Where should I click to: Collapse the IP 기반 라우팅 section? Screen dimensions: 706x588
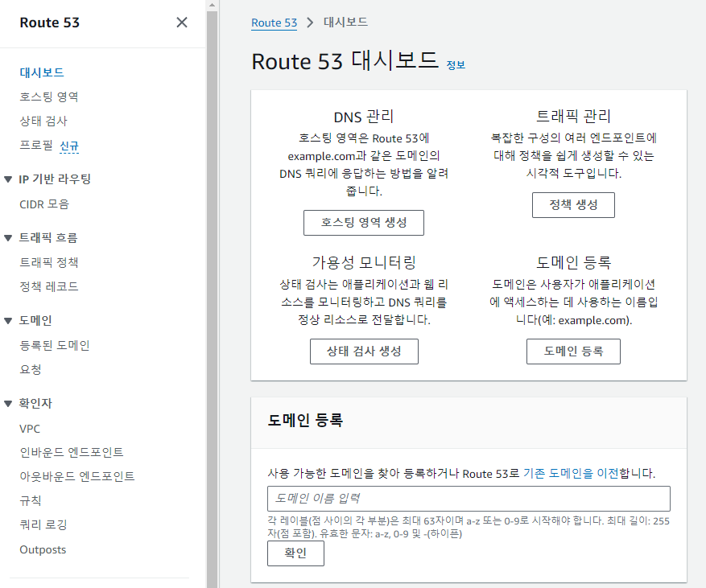pos(8,179)
